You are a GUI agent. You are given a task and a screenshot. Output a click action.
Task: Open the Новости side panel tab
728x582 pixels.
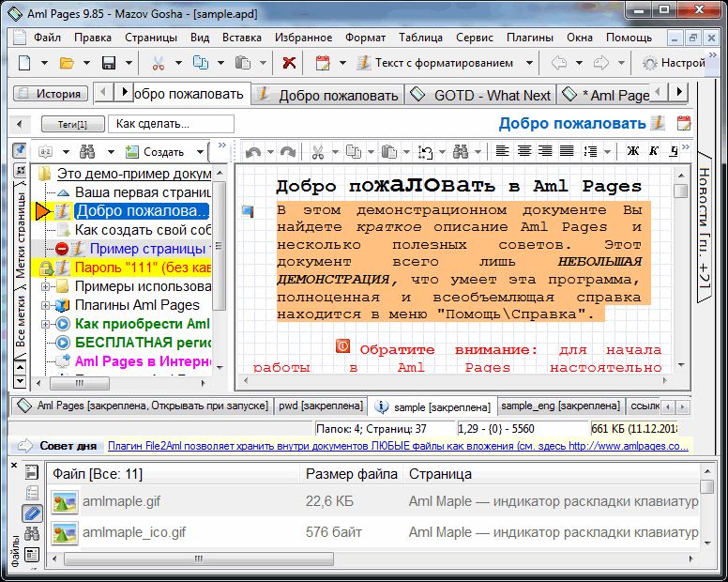click(x=705, y=228)
